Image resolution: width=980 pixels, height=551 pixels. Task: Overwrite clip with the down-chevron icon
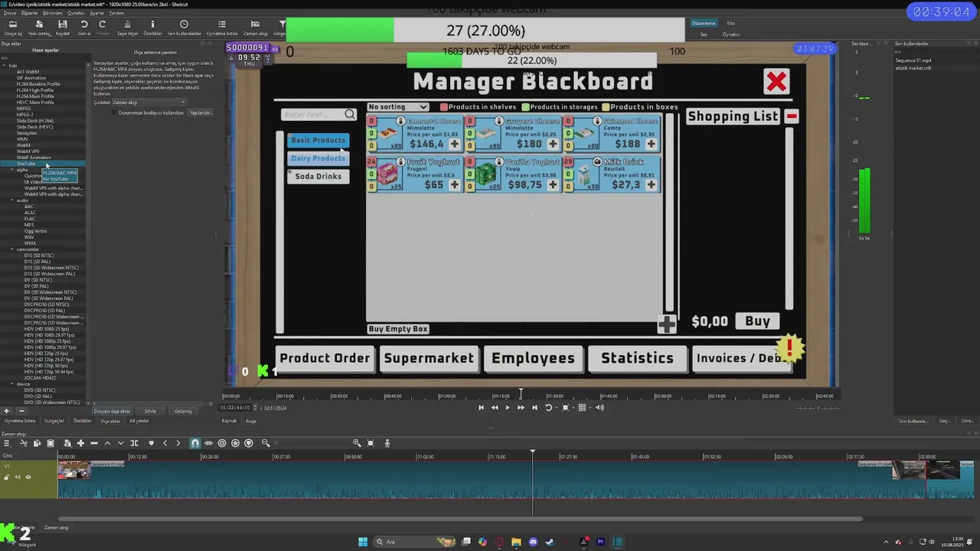pos(120,443)
